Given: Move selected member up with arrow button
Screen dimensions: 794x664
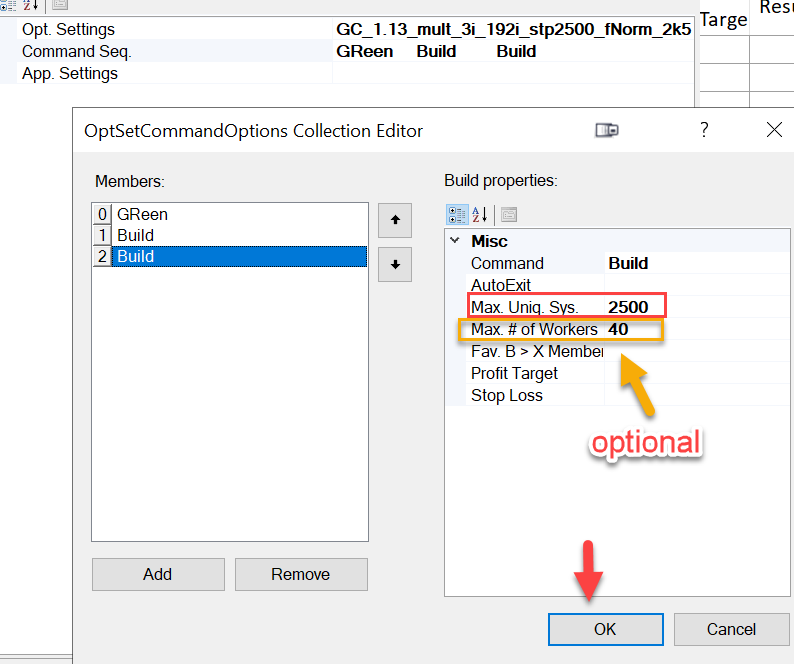Looking at the screenshot, I should coord(395,220).
